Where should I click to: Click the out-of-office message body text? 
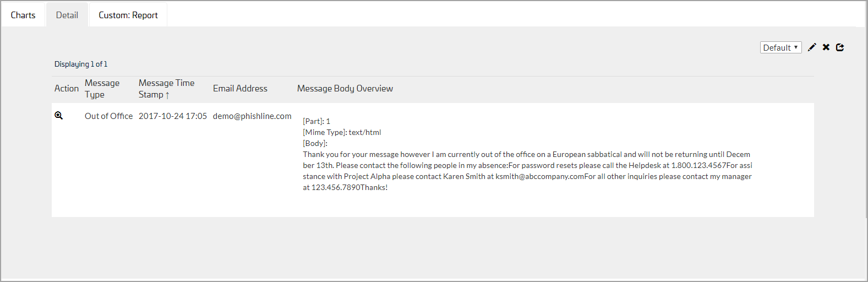point(527,171)
